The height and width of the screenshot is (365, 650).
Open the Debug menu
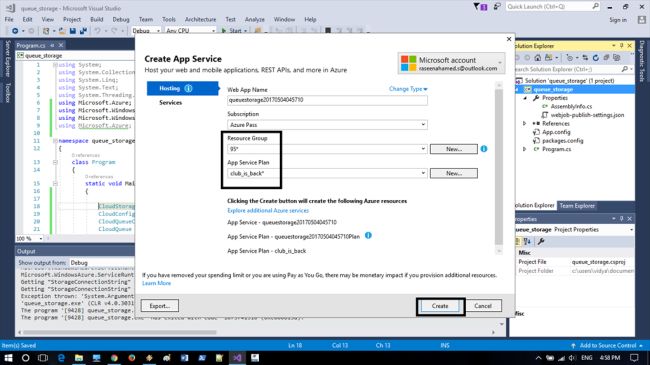point(121,19)
